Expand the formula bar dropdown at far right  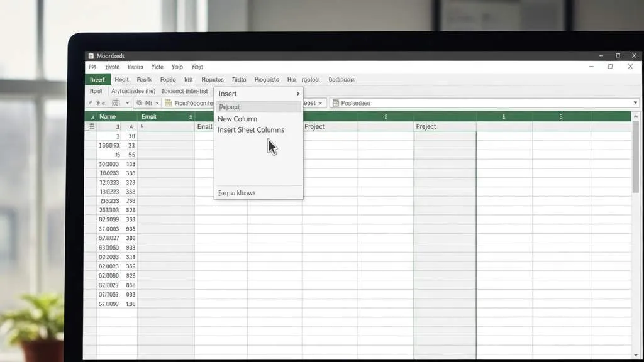tap(635, 103)
